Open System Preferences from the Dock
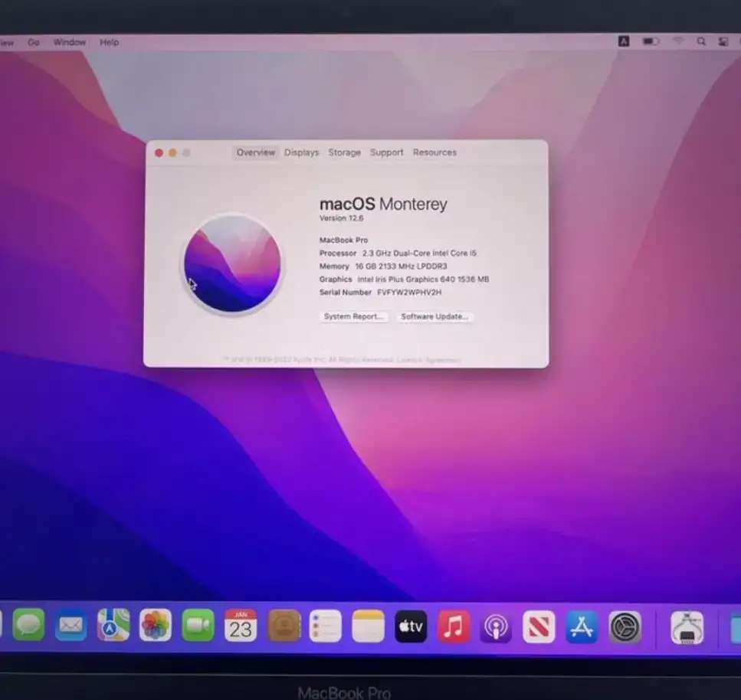Screen dimensions: 741x700 (625, 627)
